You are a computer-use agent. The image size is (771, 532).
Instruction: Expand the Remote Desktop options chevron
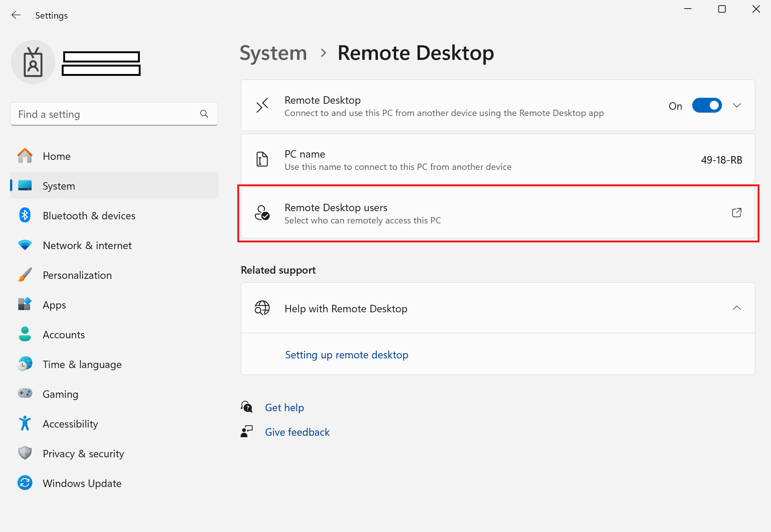point(737,106)
